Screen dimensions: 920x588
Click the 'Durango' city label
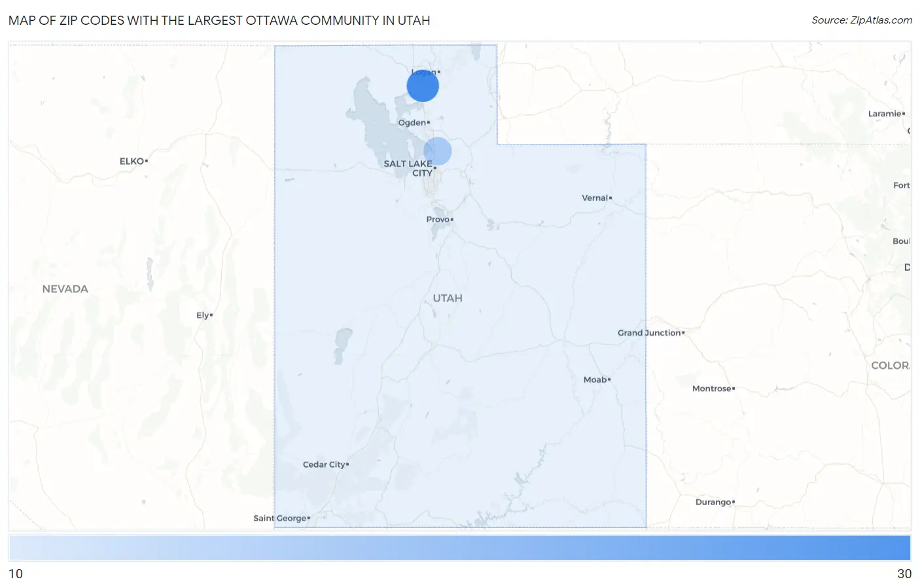point(713,502)
